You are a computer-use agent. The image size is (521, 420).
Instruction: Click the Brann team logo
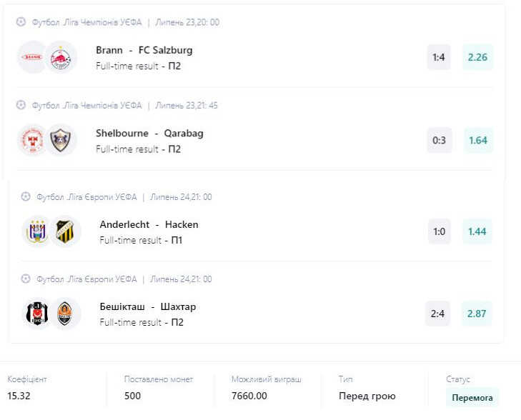(x=32, y=57)
